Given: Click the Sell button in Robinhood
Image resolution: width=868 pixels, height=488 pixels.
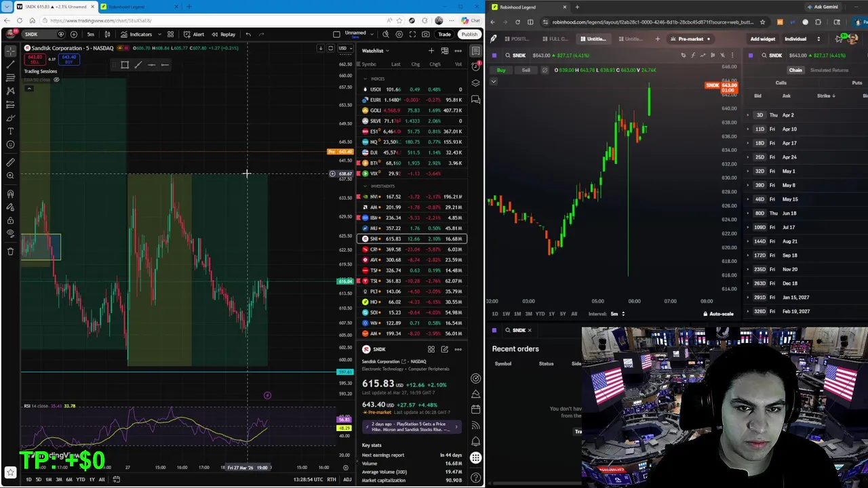Looking at the screenshot, I should (526, 70).
